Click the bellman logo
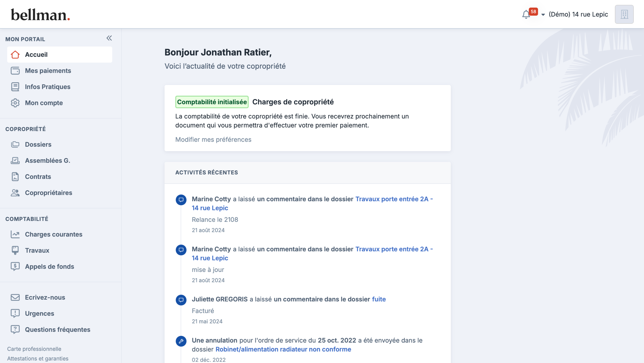 click(40, 15)
